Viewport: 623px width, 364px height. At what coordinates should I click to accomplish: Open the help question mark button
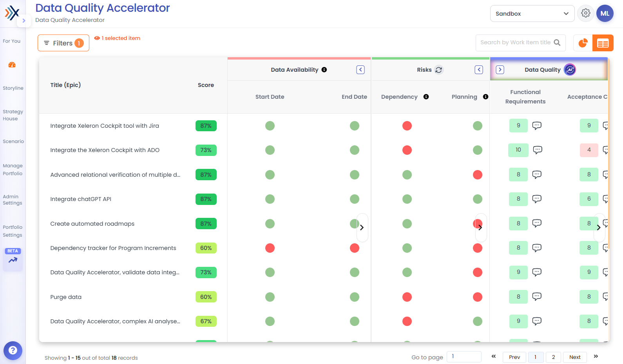coord(13,350)
